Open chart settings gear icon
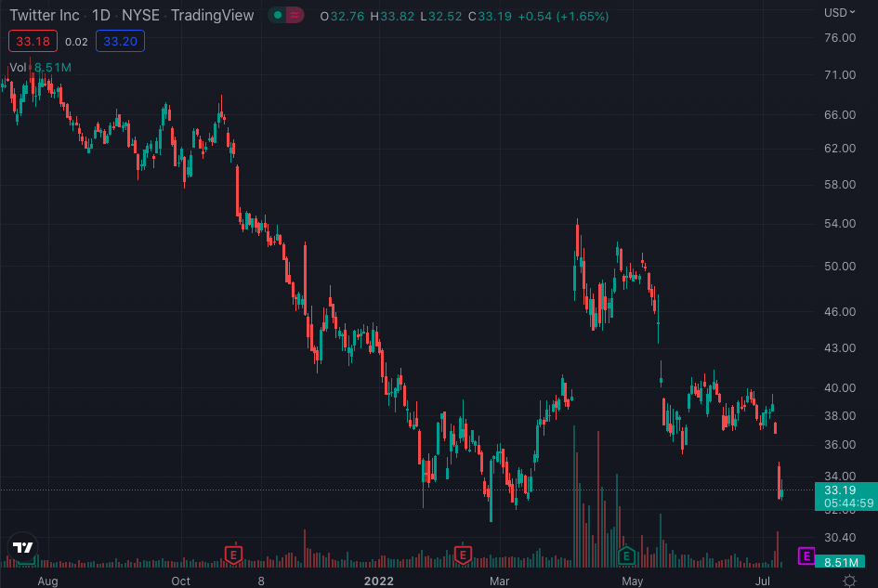The height and width of the screenshot is (588, 878). [x=849, y=581]
